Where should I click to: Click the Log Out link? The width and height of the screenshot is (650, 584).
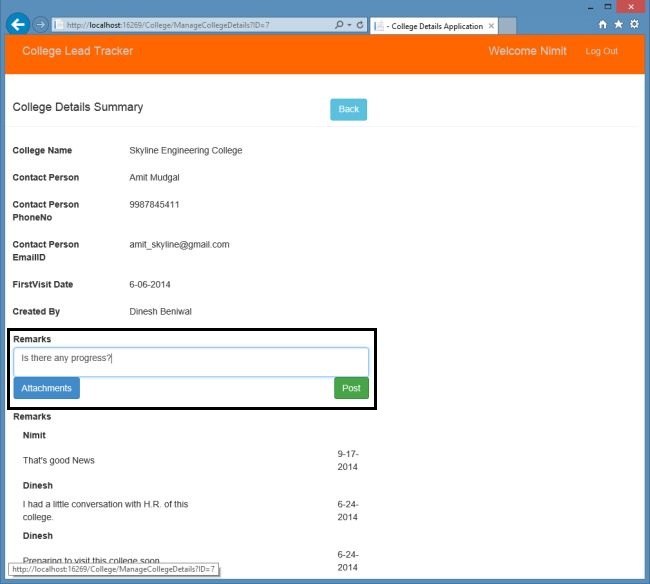point(601,51)
